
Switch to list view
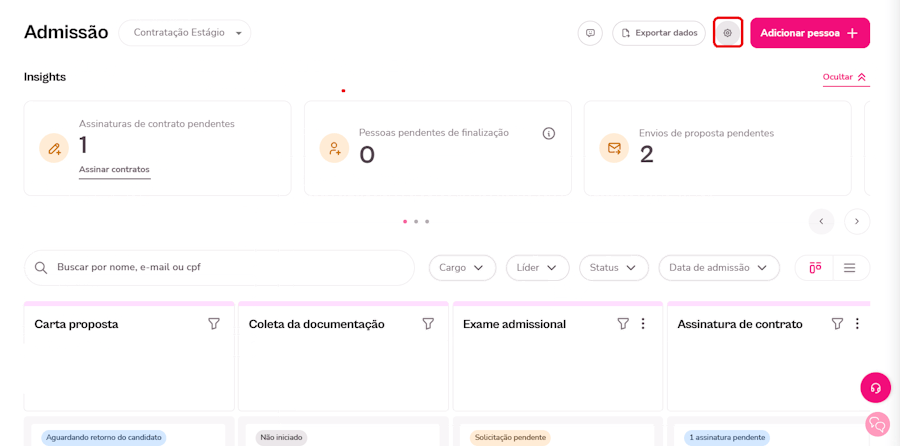point(850,267)
